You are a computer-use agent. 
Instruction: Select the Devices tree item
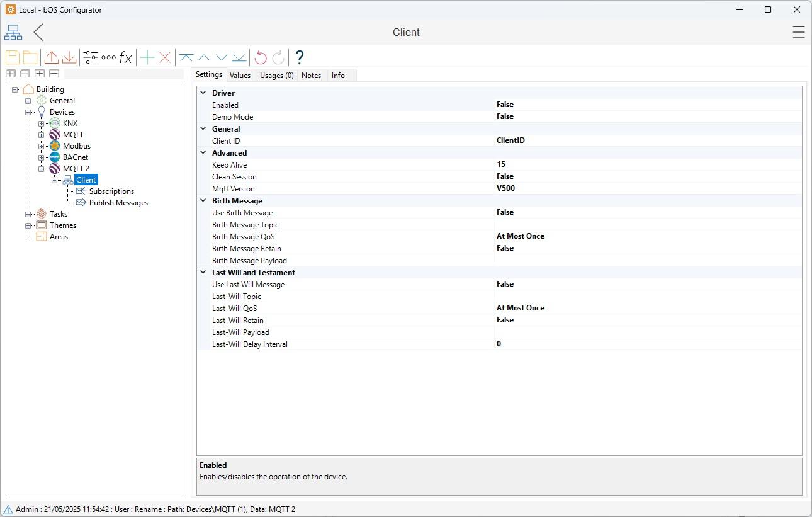(62, 112)
